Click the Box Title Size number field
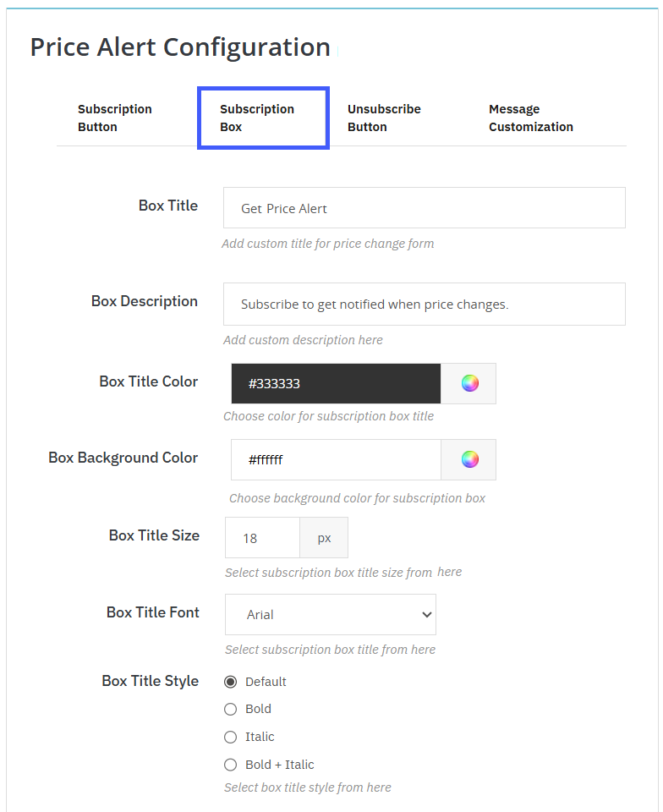Screen dimensions: 663x812 (262, 538)
